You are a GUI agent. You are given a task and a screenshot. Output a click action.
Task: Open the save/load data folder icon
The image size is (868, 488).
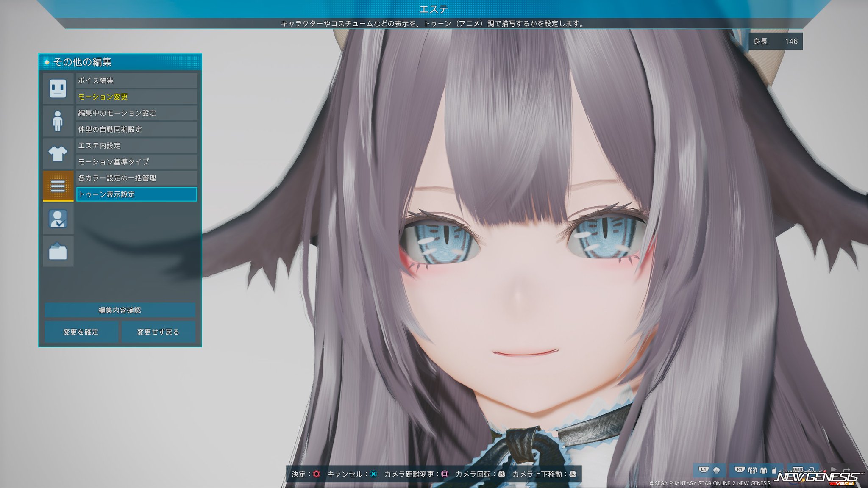[58, 251]
